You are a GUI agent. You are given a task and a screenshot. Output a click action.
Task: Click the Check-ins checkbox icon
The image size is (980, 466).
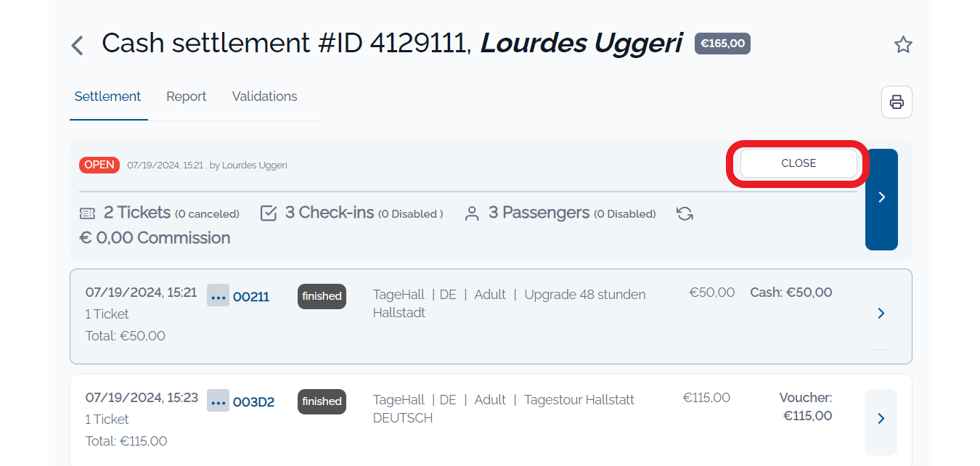click(269, 213)
